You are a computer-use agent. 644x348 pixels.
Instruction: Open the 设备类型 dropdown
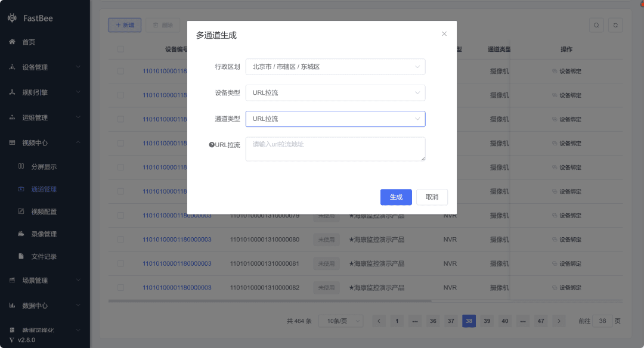click(x=335, y=93)
